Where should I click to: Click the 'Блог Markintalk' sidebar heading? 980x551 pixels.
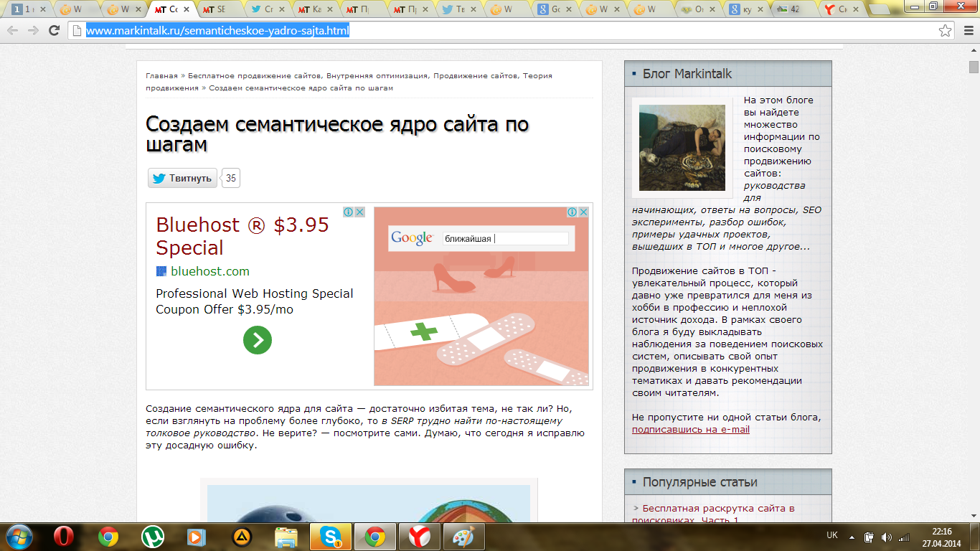click(x=687, y=74)
